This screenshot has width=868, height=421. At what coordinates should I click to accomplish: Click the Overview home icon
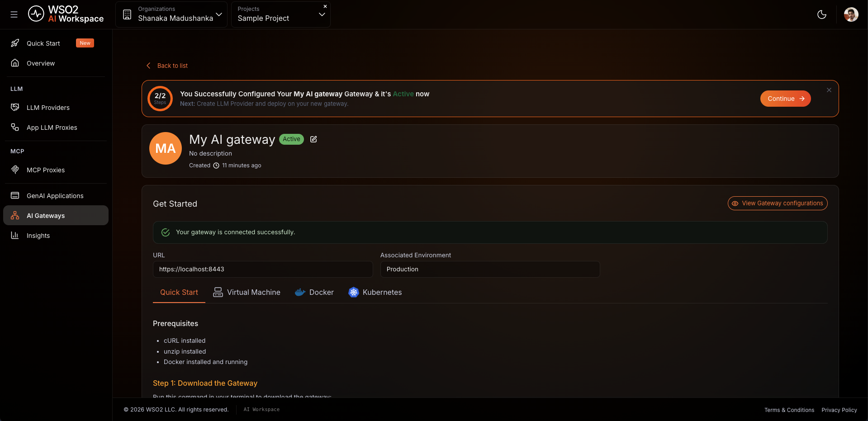click(x=15, y=63)
